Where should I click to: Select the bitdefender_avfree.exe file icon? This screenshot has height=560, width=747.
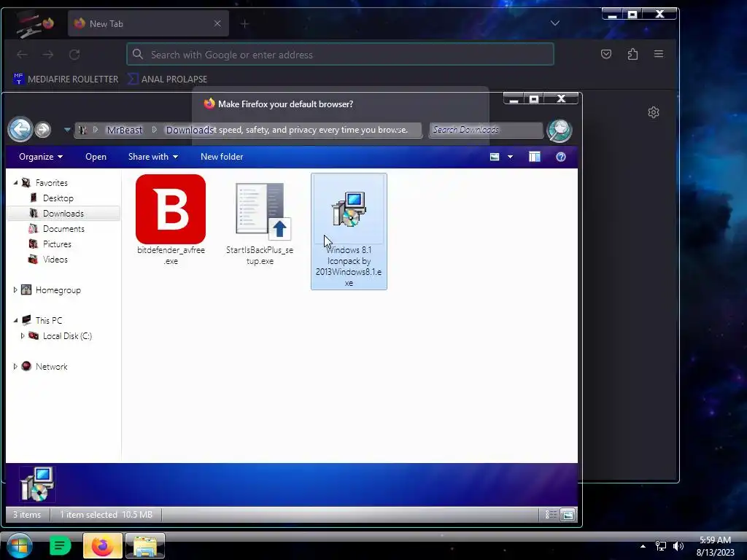pyautogui.click(x=171, y=209)
